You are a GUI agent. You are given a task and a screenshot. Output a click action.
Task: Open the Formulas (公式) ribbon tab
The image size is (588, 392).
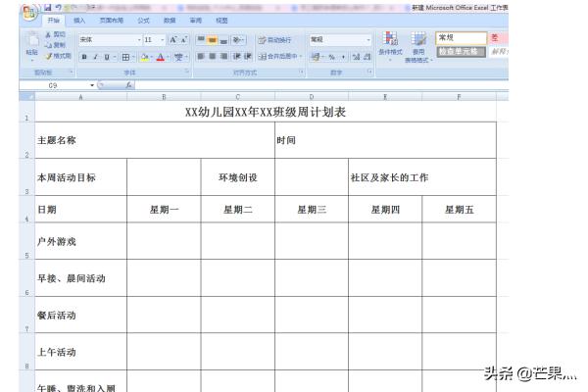coord(144,20)
